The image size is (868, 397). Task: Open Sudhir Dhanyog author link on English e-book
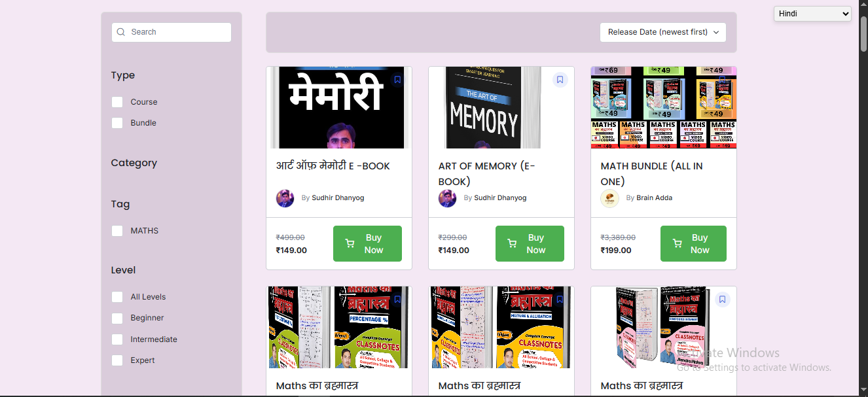(x=500, y=198)
